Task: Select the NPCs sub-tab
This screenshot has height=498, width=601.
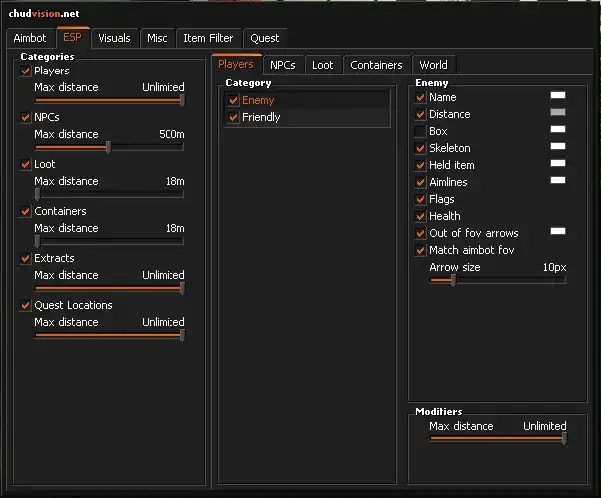Action: click(x=282, y=65)
